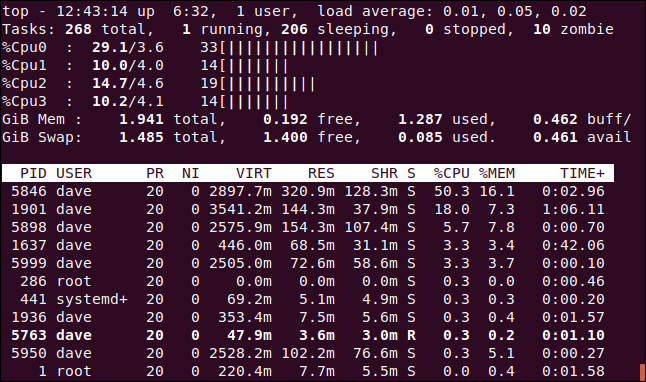This screenshot has width=646, height=382.
Task: Click the %Cpu1 label
Action: pyautogui.click(x=24, y=66)
